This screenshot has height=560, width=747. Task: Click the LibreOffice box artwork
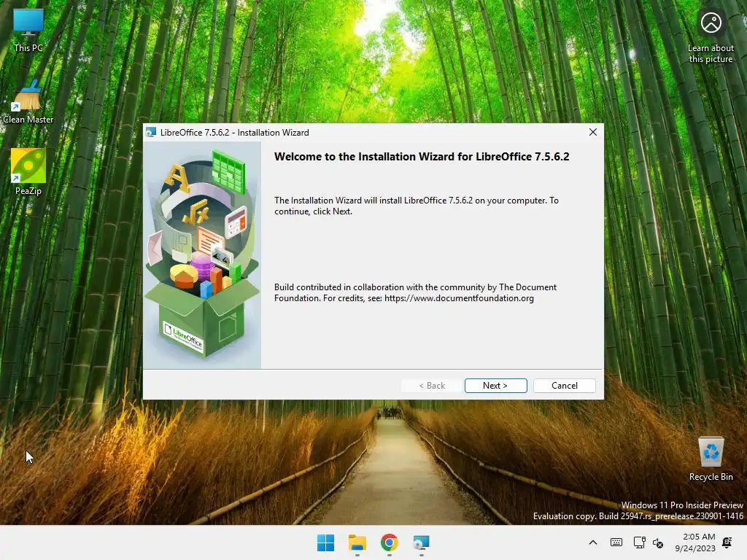[x=202, y=254]
